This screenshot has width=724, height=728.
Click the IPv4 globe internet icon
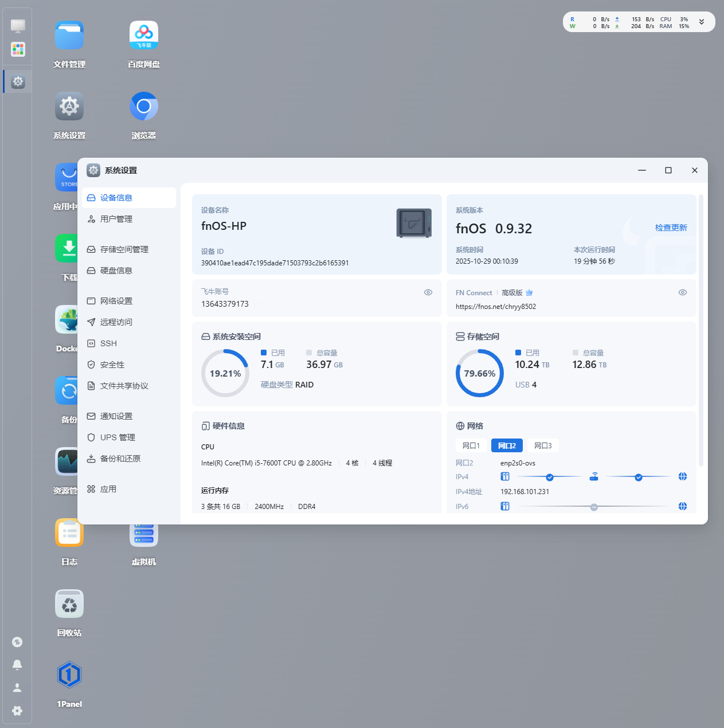pyautogui.click(x=683, y=476)
